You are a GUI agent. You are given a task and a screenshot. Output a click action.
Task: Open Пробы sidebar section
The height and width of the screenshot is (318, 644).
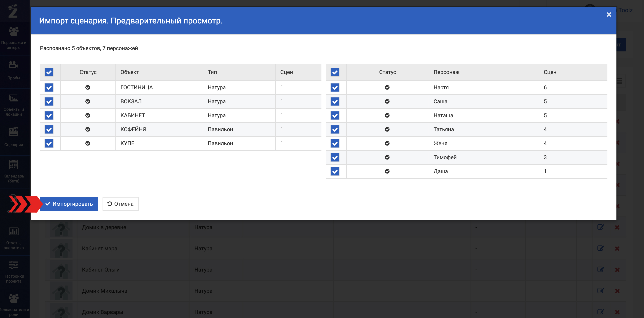click(x=14, y=71)
